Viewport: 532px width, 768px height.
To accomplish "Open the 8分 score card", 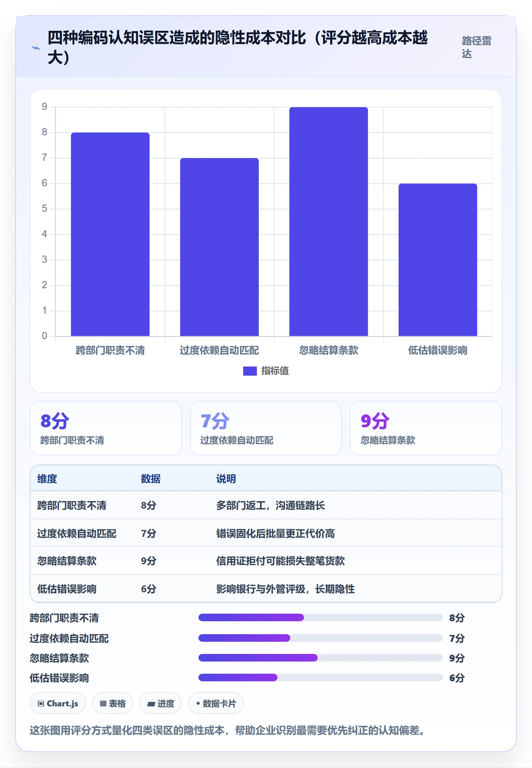I will (106, 428).
